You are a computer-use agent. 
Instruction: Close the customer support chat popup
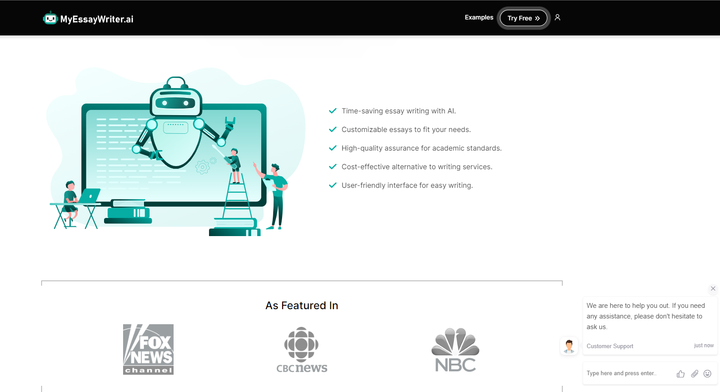click(x=713, y=288)
